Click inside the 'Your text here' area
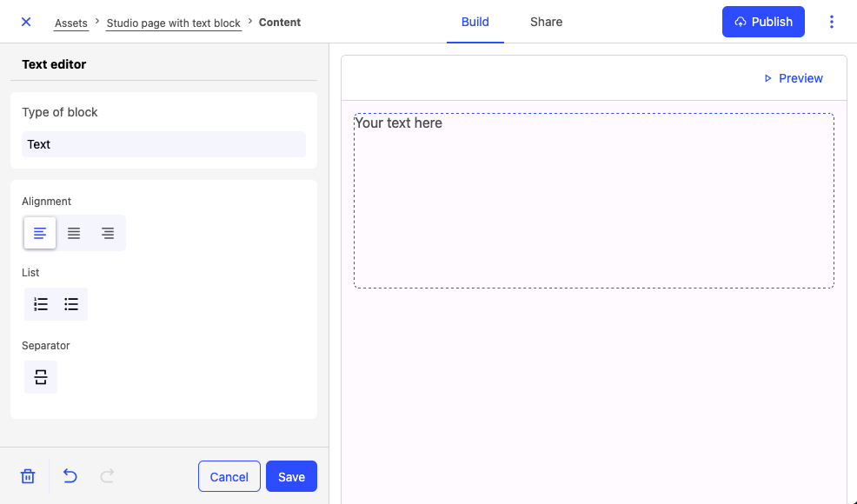857x504 pixels. click(594, 200)
